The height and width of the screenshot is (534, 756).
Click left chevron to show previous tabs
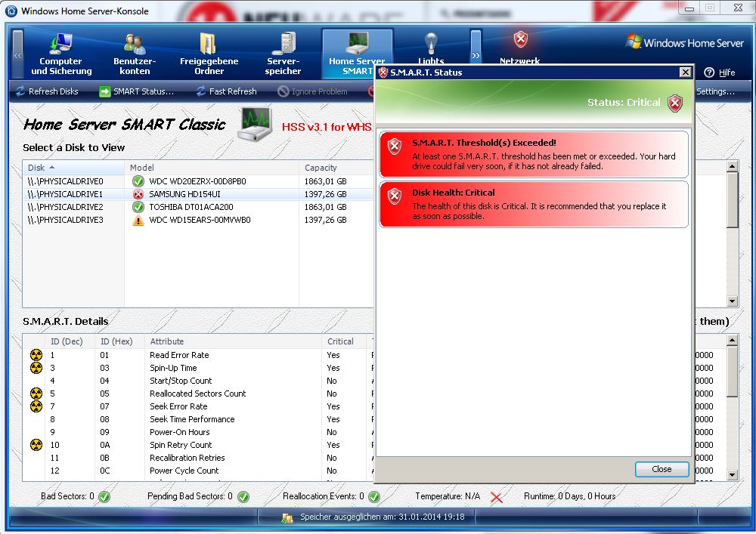click(x=18, y=54)
